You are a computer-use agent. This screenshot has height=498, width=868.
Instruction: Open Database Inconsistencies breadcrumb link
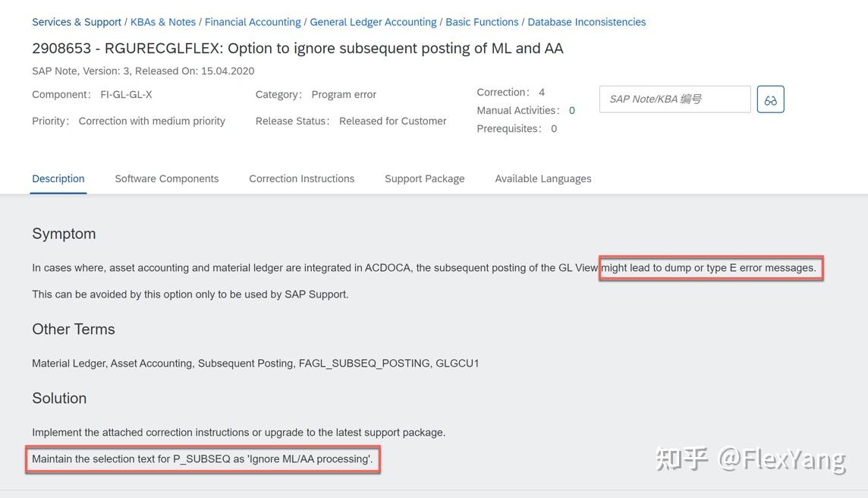click(x=587, y=22)
